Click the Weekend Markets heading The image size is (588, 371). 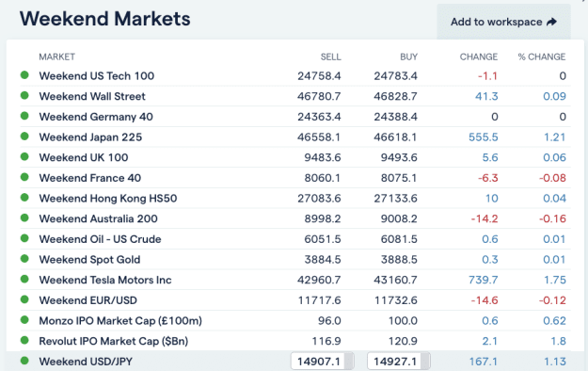105,19
